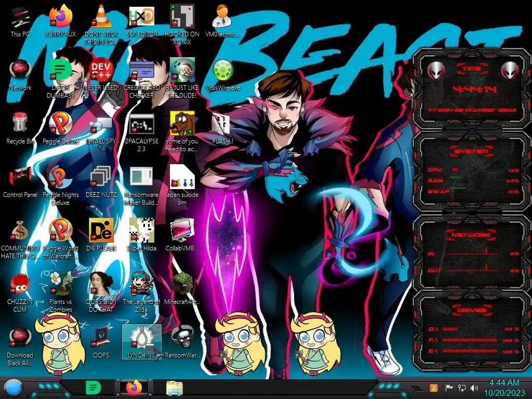Viewport: 532px width, 399px height.
Task: Open File Explorer from the taskbar
Action: (x=175, y=388)
